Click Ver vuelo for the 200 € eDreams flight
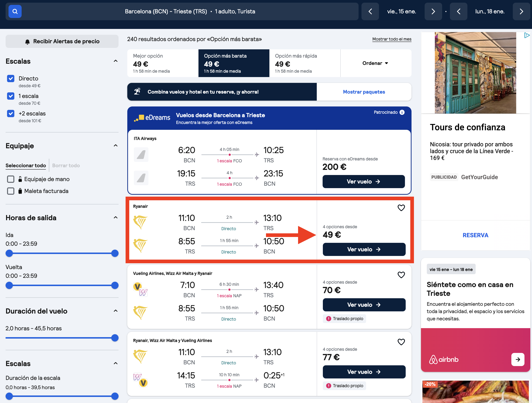 (364, 182)
